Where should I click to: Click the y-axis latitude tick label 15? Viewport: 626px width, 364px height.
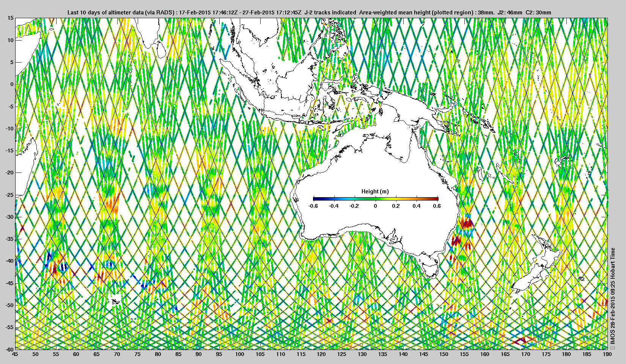[x=10, y=18]
